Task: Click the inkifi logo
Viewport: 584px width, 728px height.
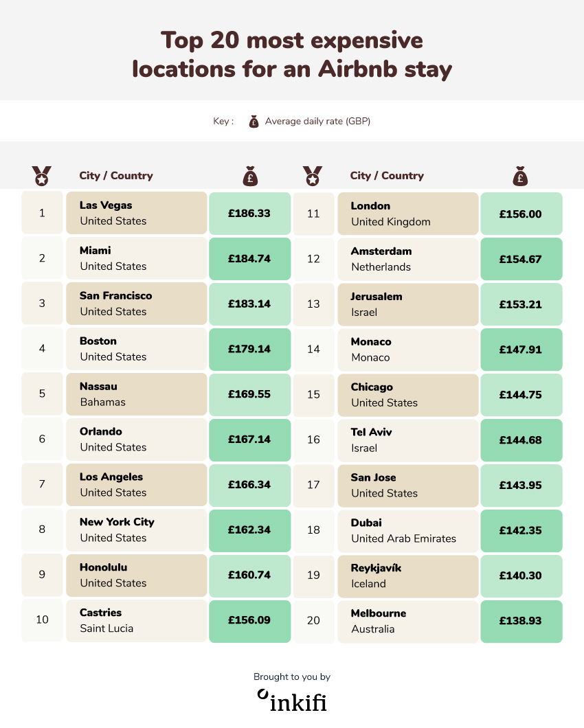Action: click(292, 701)
